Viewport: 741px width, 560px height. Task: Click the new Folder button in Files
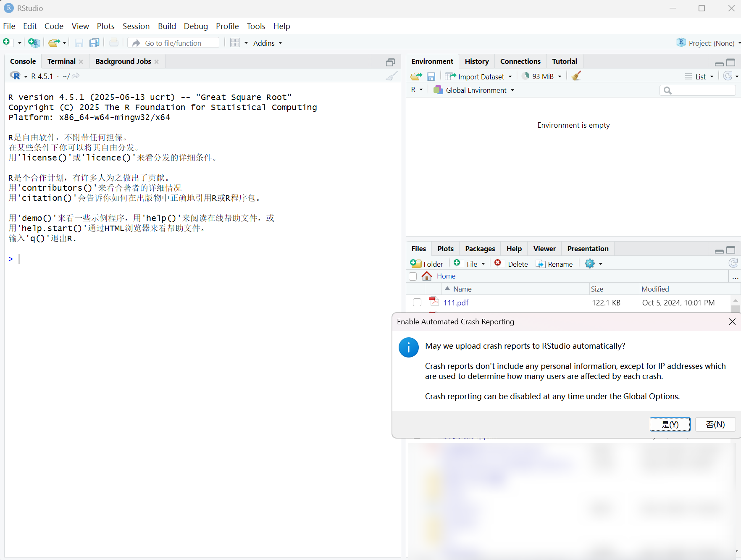click(x=427, y=264)
